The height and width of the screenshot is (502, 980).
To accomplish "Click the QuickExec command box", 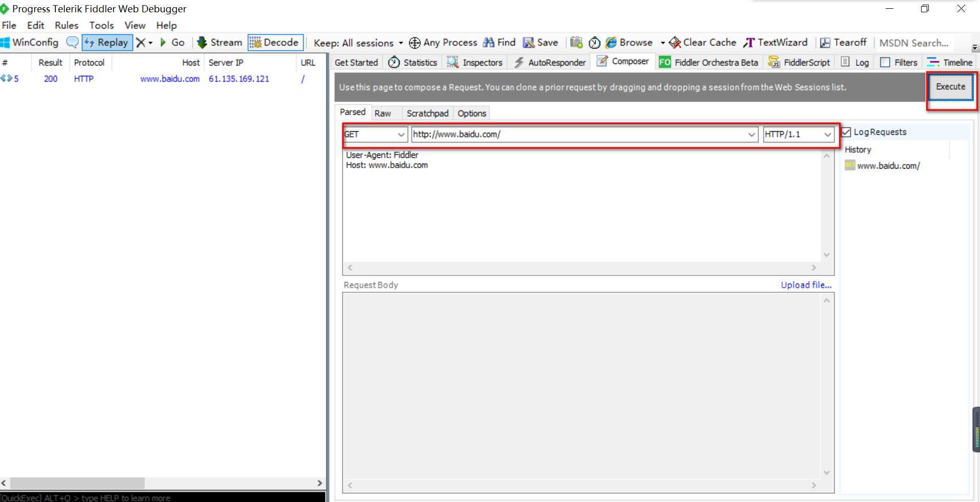I will point(162,497).
